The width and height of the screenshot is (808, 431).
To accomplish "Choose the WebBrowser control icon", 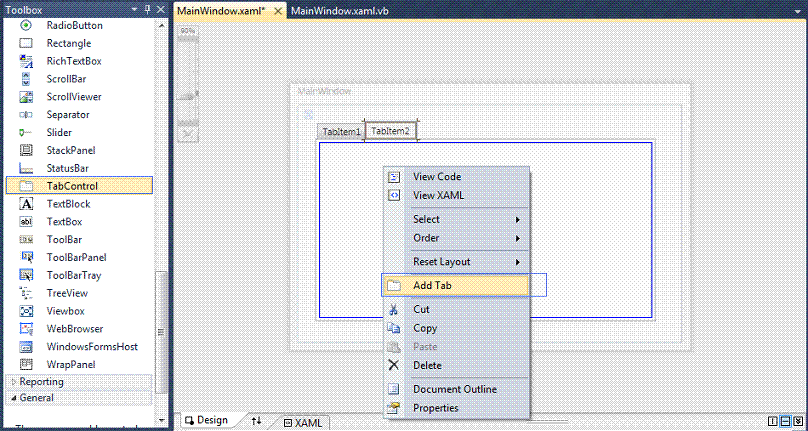I will 26,329.
